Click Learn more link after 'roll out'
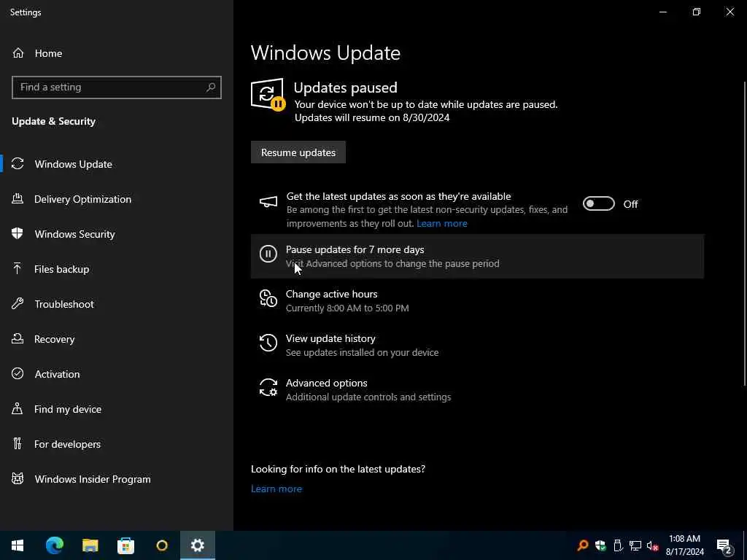The image size is (747, 560). click(x=442, y=223)
